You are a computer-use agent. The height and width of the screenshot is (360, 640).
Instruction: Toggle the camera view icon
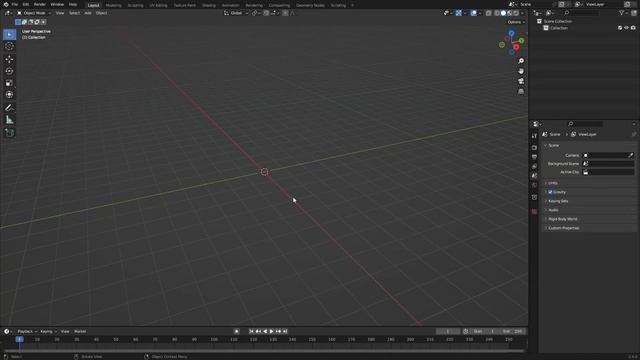pyautogui.click(x=521, y=81)
